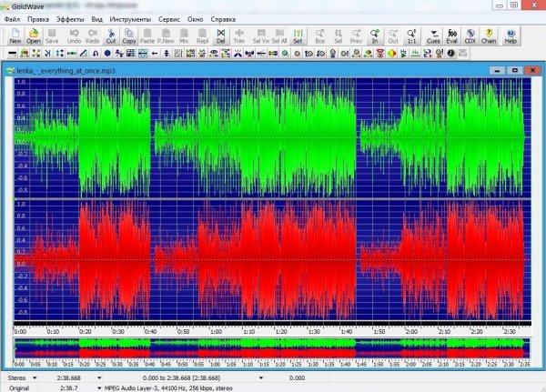546x392 pixels.
Task: Cut the selection with the Cut button
Action: coord(111,35)
